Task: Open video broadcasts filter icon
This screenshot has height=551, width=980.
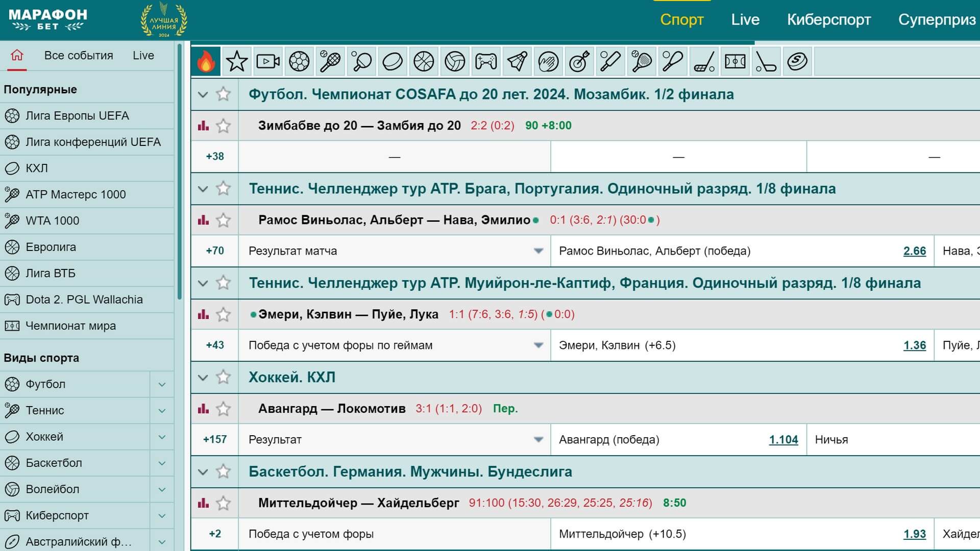Action: 268,62
